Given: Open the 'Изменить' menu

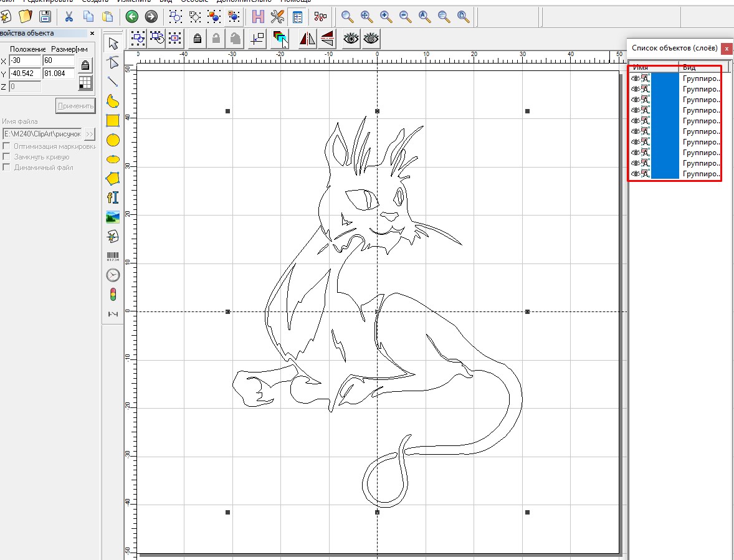Looking at the screenshot, I should [x=133, y=2].
